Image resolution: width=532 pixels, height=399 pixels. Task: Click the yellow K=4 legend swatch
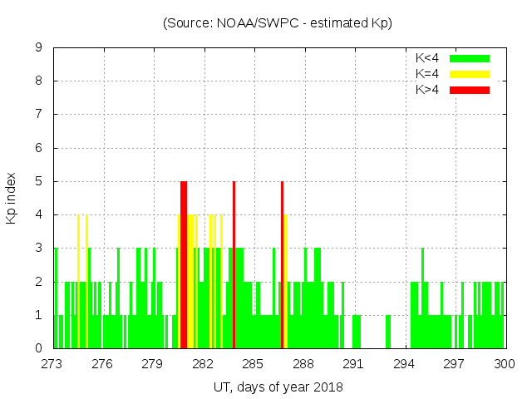pyautogui.click(x=470, y=74)
